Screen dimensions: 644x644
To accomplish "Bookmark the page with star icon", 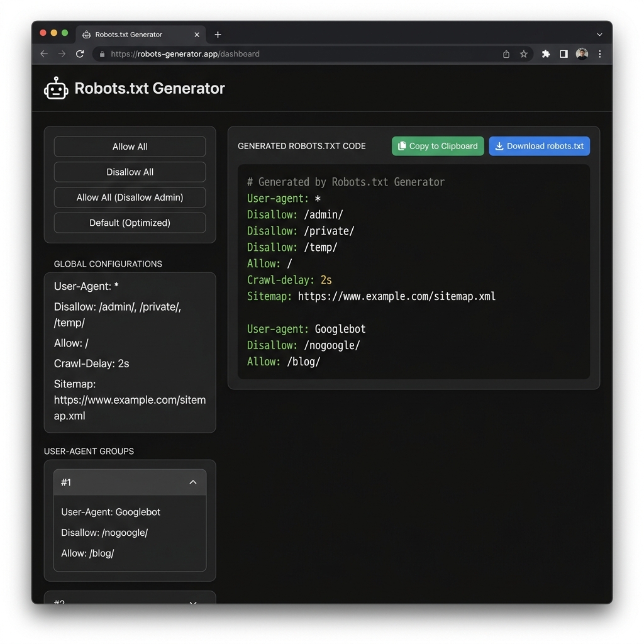I will point(524,54).
